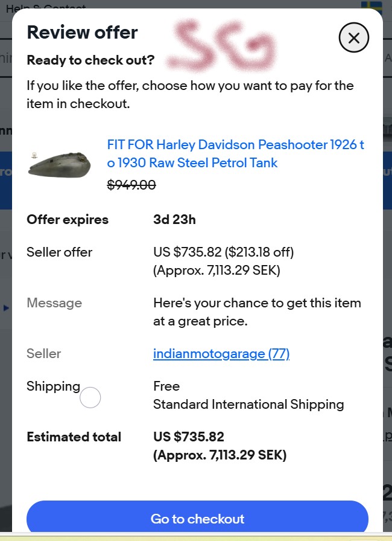Click the seller's message text about a great price
Viewport: 392px width, 541px height.
(257, 312)
